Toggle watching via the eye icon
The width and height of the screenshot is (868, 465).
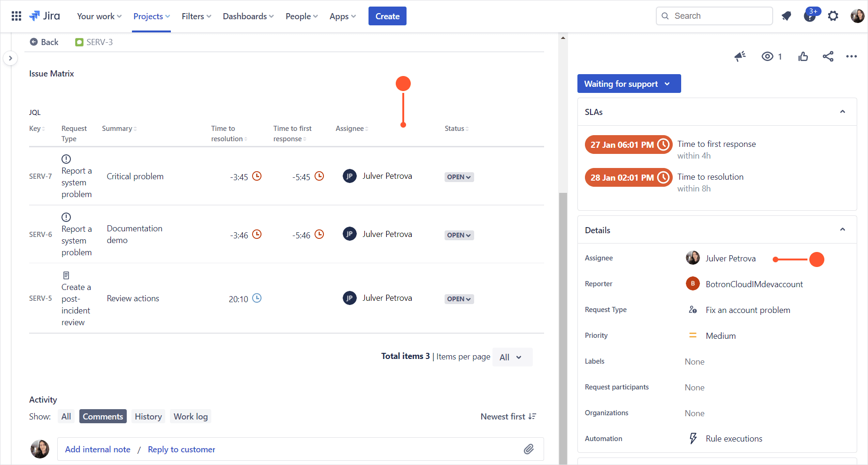(768, 56)
